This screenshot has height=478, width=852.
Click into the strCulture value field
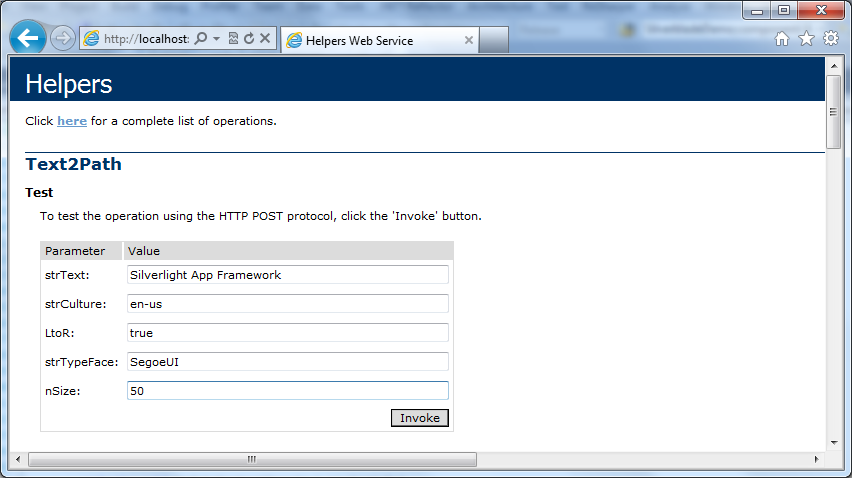click(x=287, y=304)
